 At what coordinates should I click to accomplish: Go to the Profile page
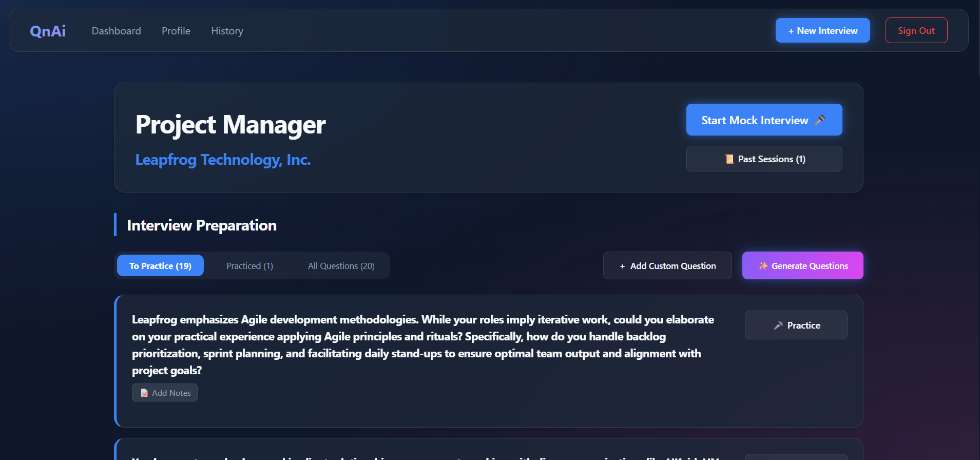pos(176,31)
